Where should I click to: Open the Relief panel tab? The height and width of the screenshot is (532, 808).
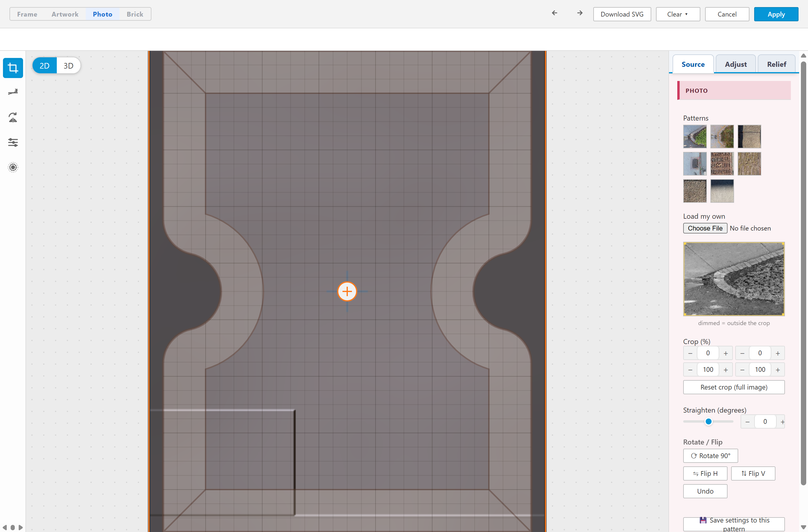[x=776, y=64]
